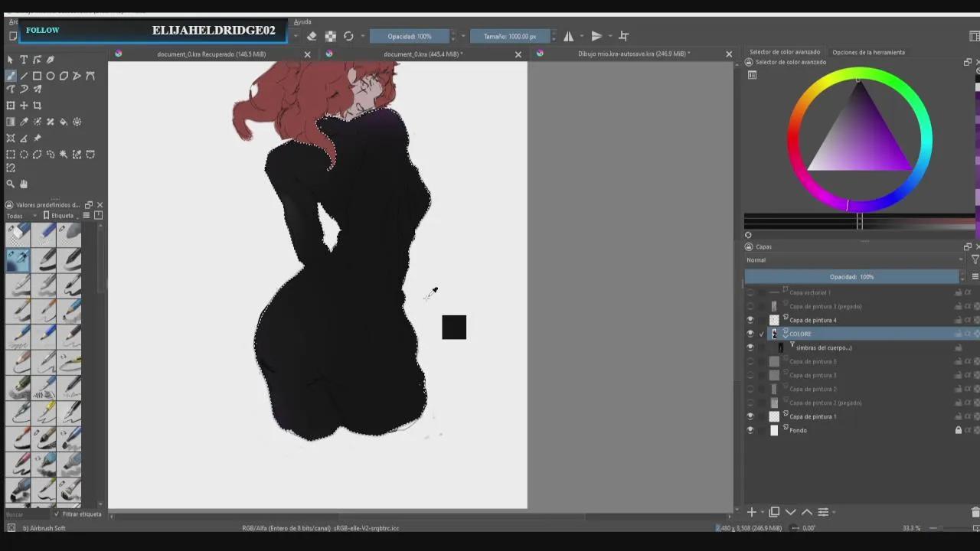Switch to document_0.kra Recuperado tab
The width and height of the screenshot is (980, 551).
click(x=211, y=54)
